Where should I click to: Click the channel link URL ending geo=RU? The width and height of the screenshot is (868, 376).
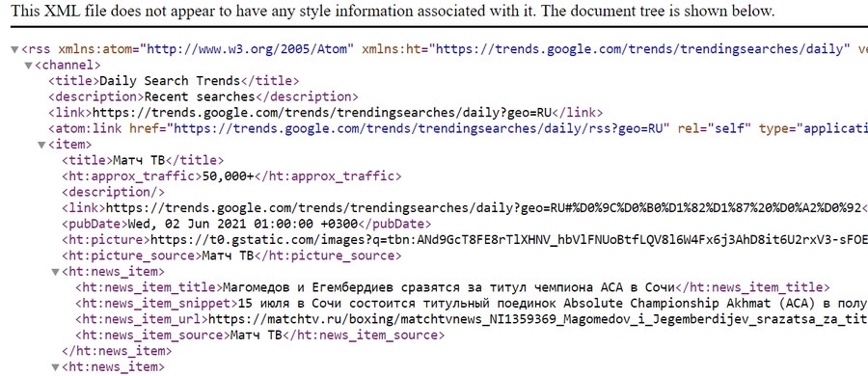tap(322, 113)
